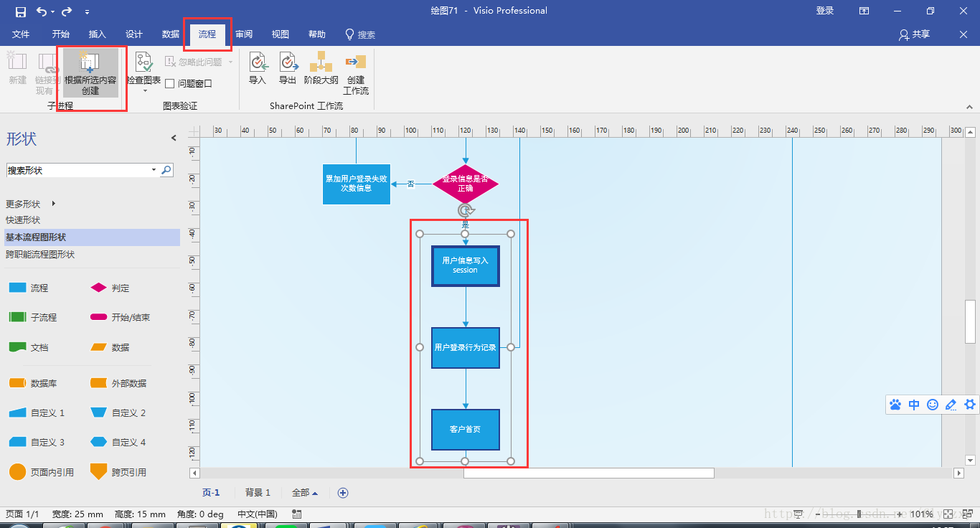Click the shape search magnifier icon
The image size is (980, 528).
pyautogui.click(x=166, y=170)
